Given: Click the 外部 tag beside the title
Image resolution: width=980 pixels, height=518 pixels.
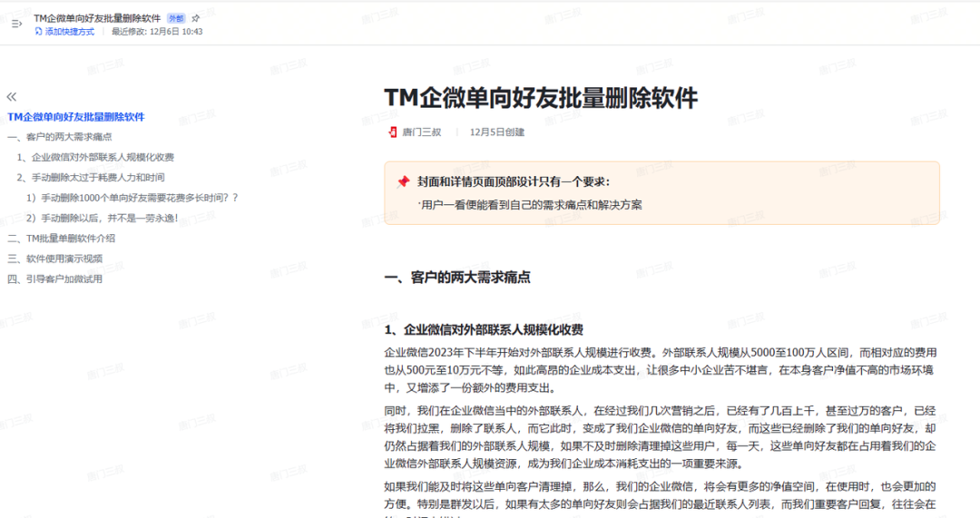Looking at the screenshot, I should coord(176,19).
